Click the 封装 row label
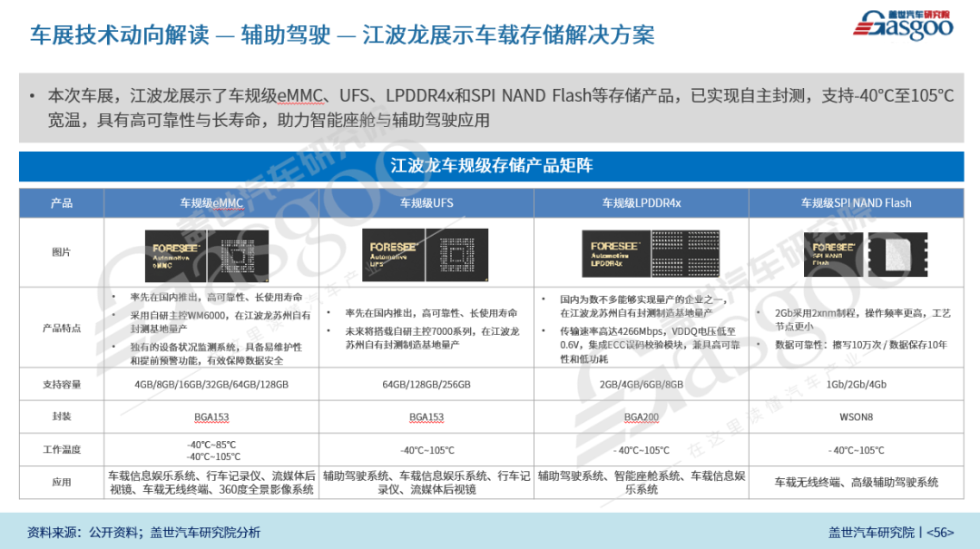The image size is (980, 549). 62,417
